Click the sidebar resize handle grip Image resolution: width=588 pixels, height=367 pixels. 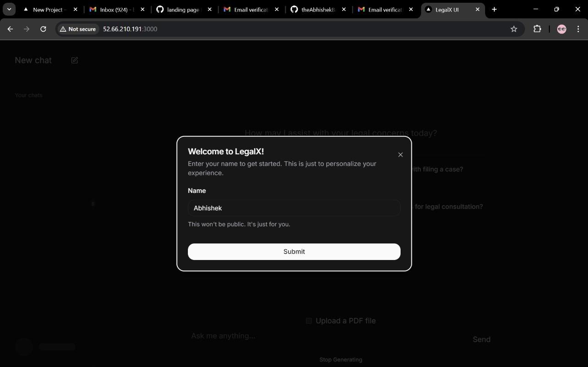click(x=93, y=203)
